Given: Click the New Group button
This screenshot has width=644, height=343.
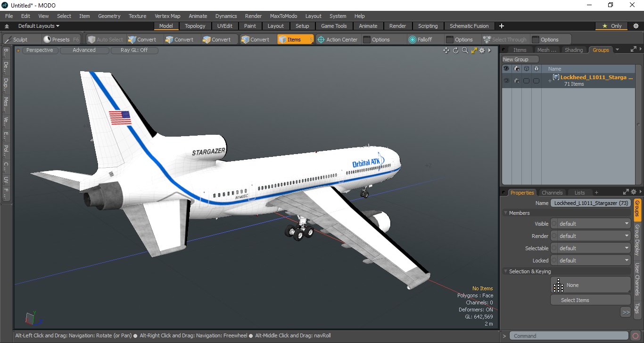Looking at the screenshot, I should point(520,59).
